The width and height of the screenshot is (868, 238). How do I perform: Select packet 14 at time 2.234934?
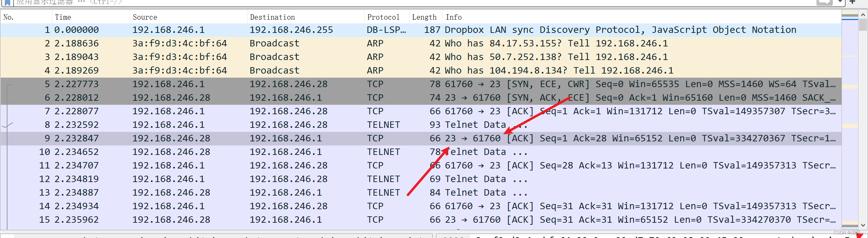click(421, 206)
